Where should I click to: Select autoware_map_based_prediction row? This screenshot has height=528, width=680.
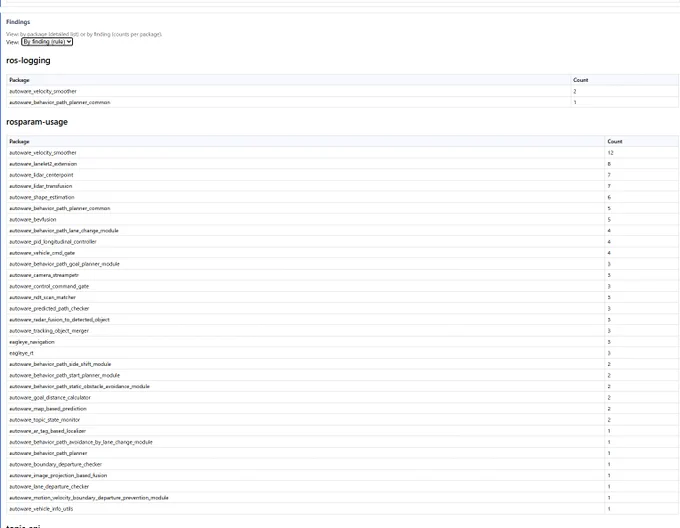343,409
